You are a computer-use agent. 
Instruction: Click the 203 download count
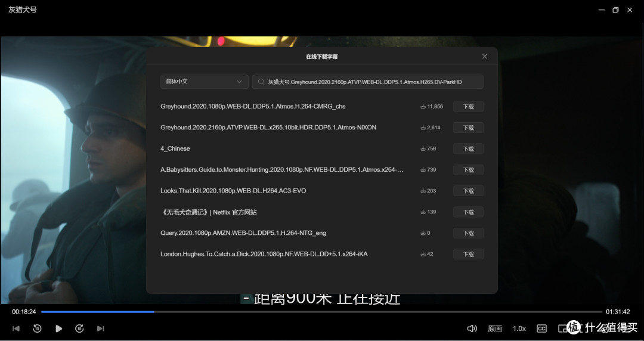pyautogui.click(x=428, y=191)
